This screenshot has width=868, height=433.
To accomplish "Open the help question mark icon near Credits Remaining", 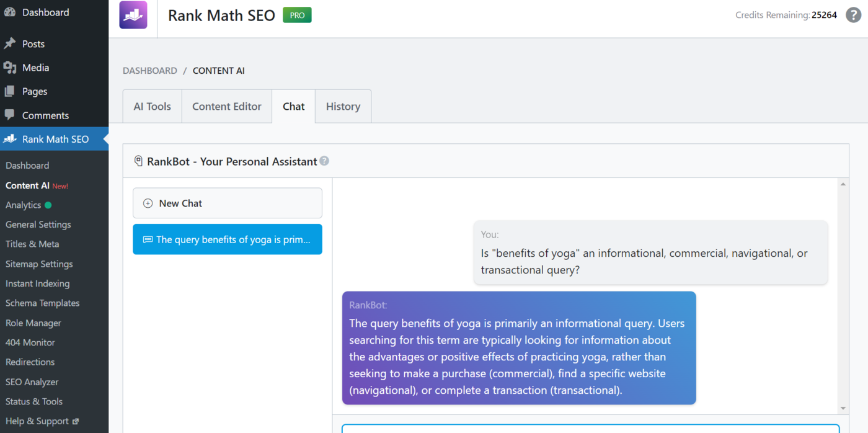I will pyautogui.click(x=853, y=15).
